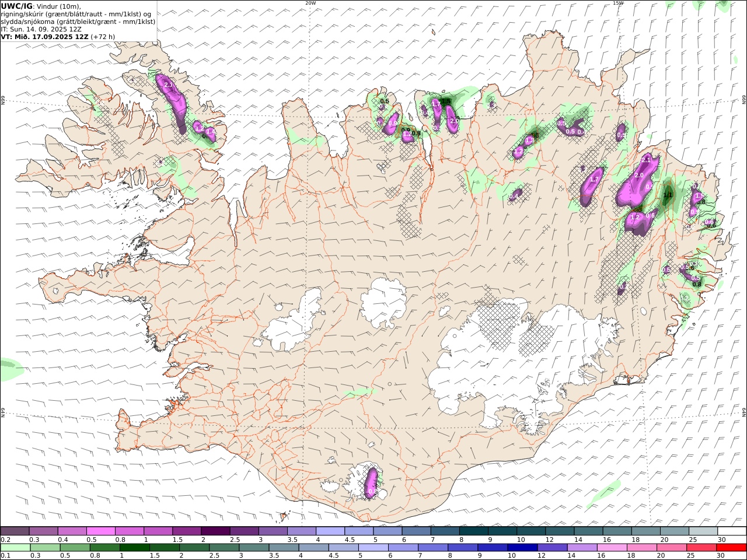Pick the grayish-purple swatch starting at 0.2
747x560 pixels.
point(15,531)
